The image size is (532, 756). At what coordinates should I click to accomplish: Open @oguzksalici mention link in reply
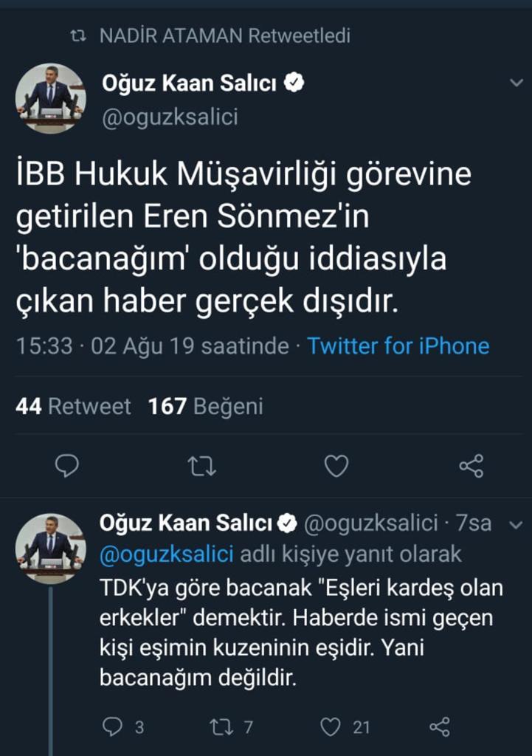pyautogui.click(x=166, y=554)
